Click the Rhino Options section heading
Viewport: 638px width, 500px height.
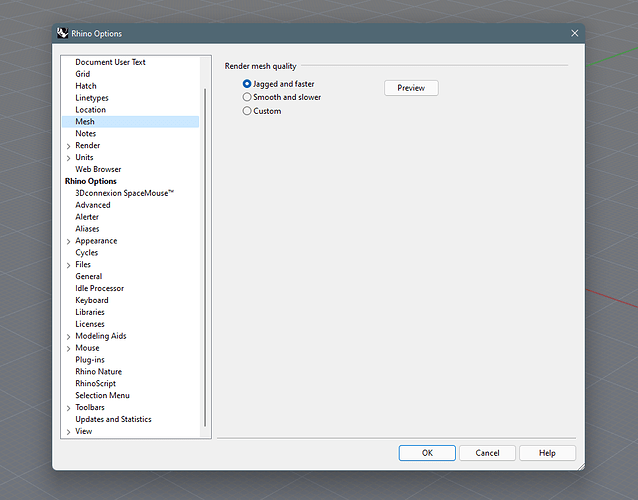tap(91, 181)
